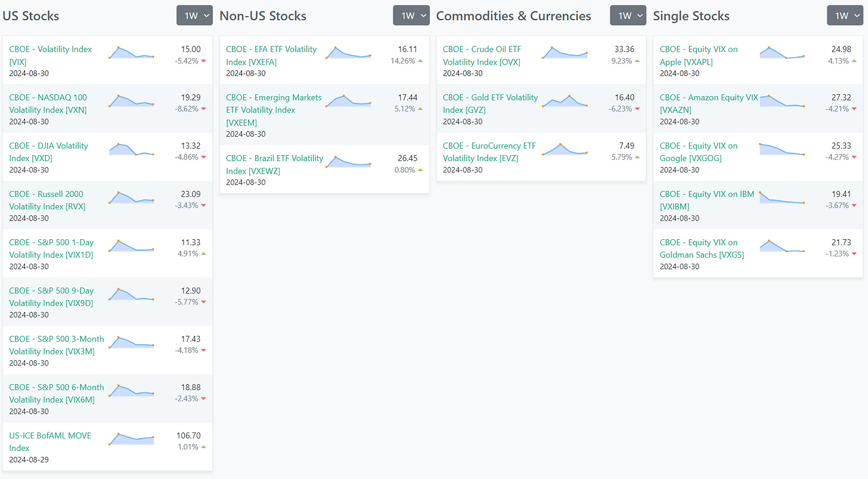Screen dimensions: 868x479
Task: Click the Amazon VXAZN value 27.32
Action: [x=842, y=98]
